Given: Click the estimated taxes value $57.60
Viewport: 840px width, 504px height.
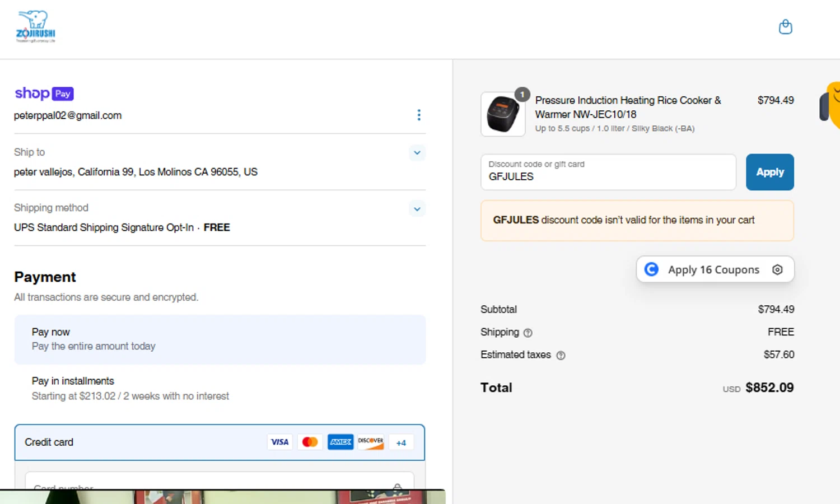Looking at the screenshot, I should (779, 354).
